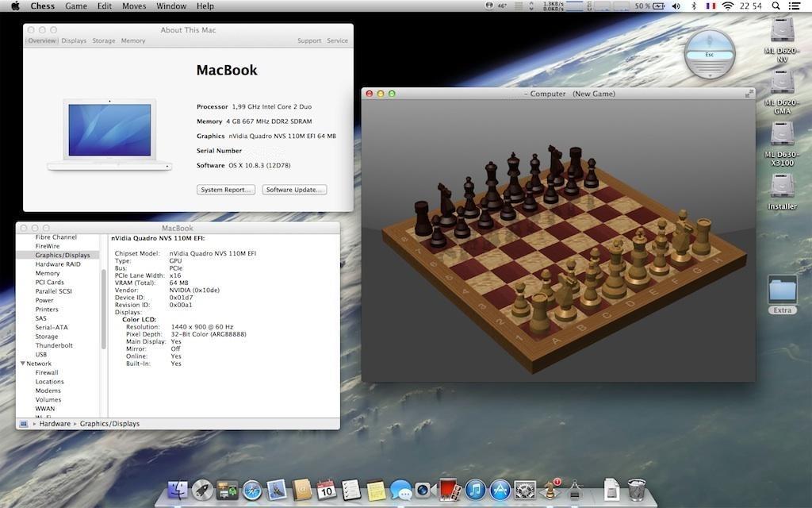Select PCI Cards in the sidebar
812x508 pixels.
point(50,282)
